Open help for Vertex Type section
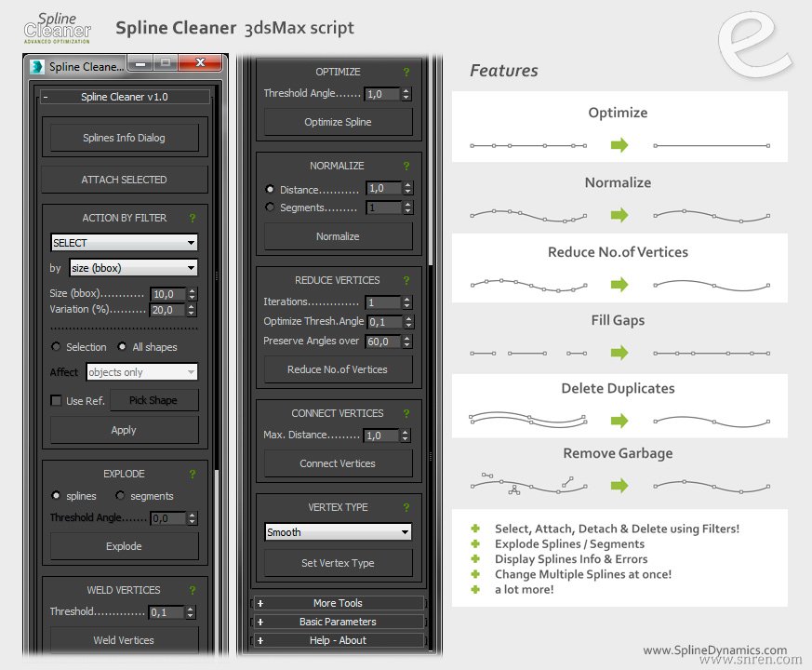Screen dimensions: 812x670 tap(406, 507)
